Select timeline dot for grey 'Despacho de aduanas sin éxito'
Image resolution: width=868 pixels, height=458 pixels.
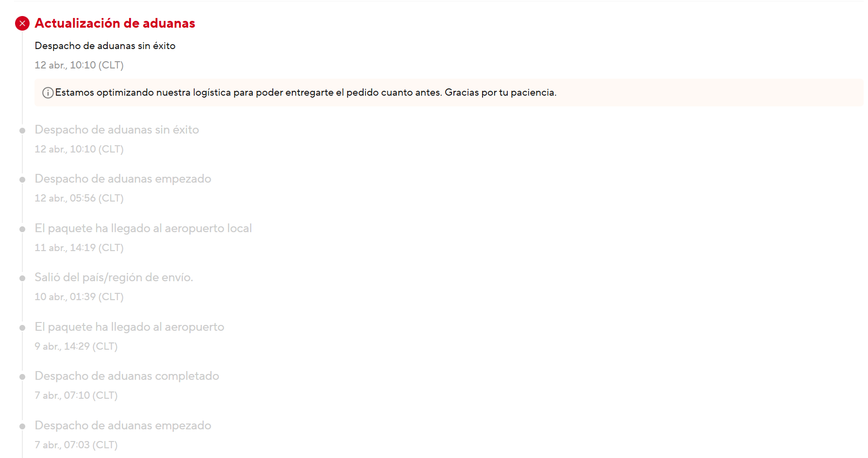point(22,131)
